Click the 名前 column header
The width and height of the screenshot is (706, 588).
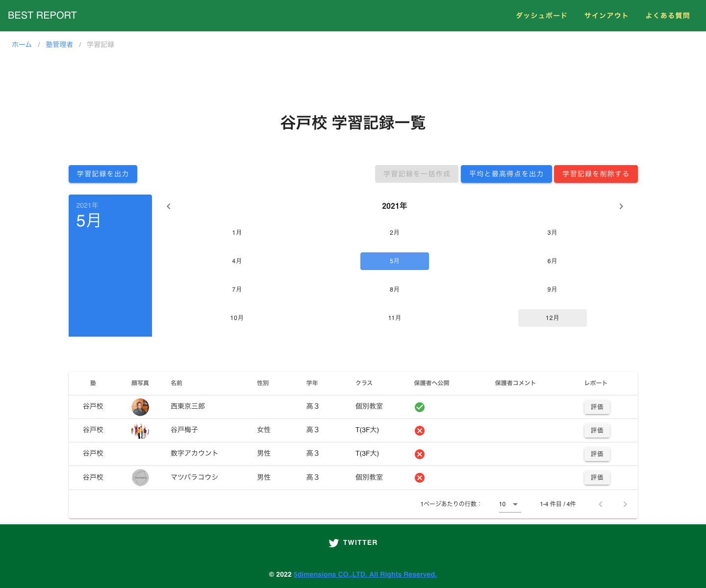(x=176, y=383)
